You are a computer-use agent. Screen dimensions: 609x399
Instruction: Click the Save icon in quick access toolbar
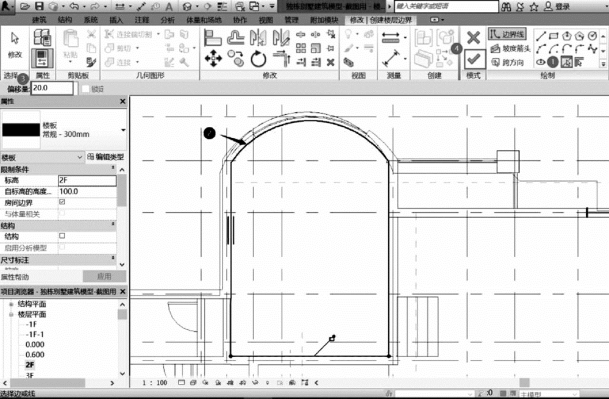tap(39, 6)
